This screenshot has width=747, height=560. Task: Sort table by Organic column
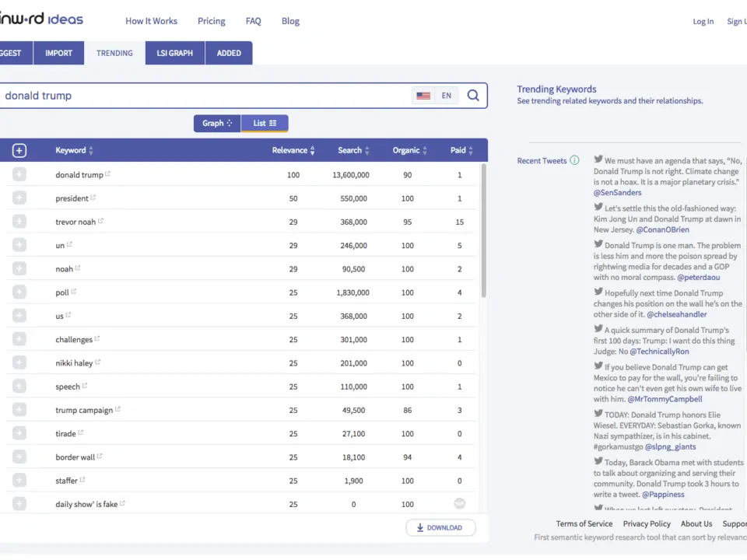click(410, 150)
